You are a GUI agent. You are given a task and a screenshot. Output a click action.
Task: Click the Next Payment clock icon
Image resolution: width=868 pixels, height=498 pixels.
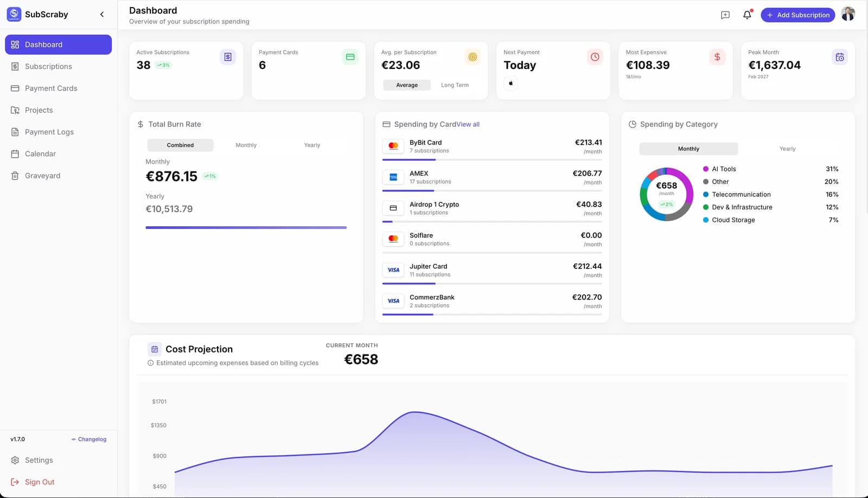(x=595, y=57)
